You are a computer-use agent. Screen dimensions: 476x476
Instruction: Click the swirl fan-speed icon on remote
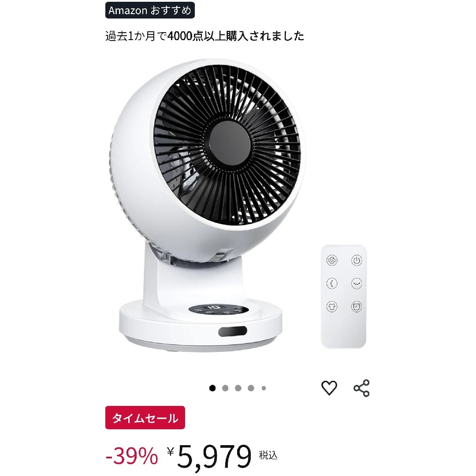332,260
